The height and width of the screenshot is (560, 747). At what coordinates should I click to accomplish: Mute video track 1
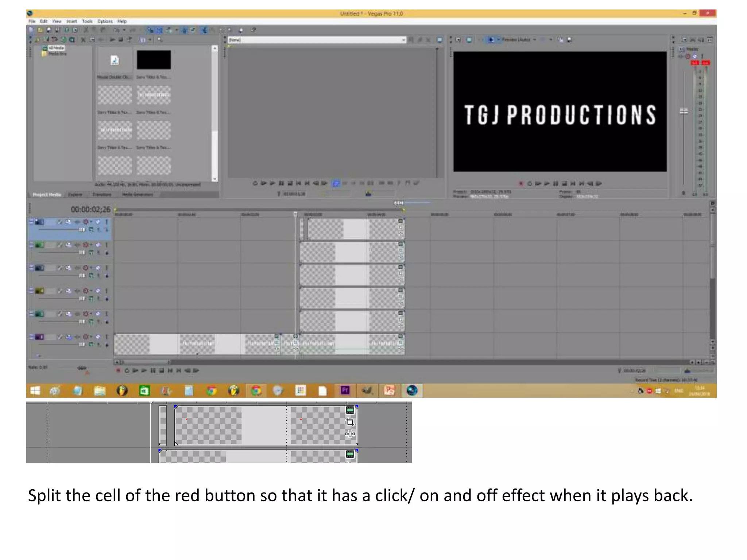pyautogui.click(x=98, y=222)
